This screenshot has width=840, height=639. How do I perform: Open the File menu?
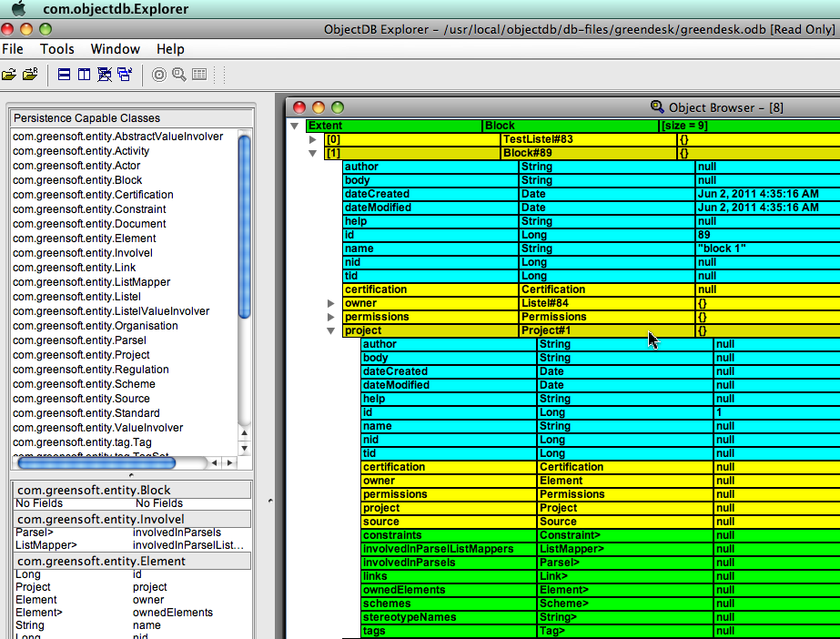click(13, 49)
